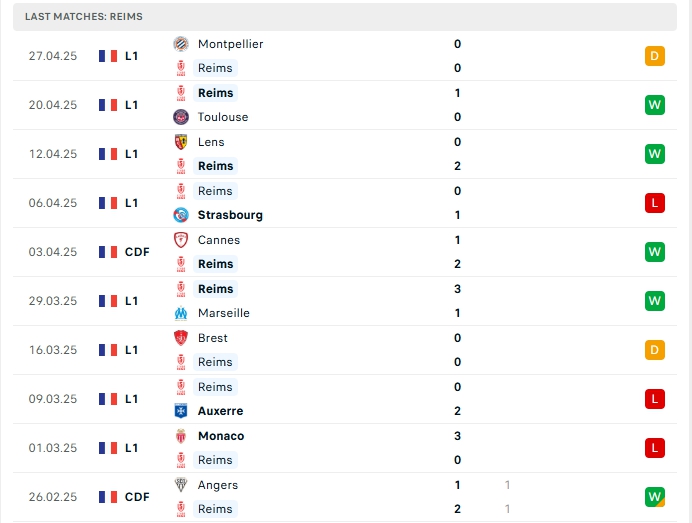Click the Brest club crest icon
692x523 pixels.
181,338
